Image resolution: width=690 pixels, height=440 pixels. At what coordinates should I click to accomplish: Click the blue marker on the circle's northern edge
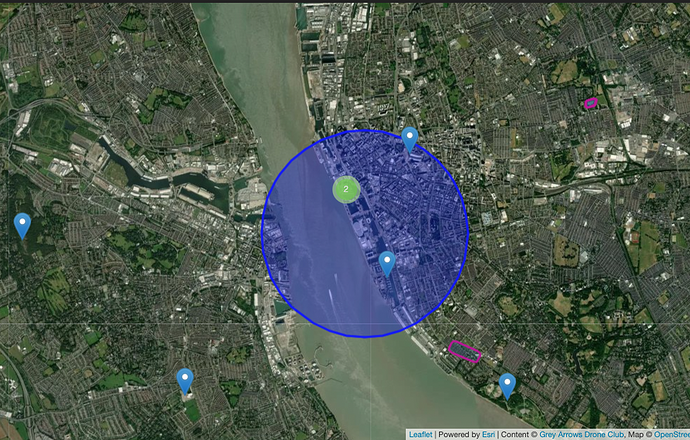pos(410,140)
